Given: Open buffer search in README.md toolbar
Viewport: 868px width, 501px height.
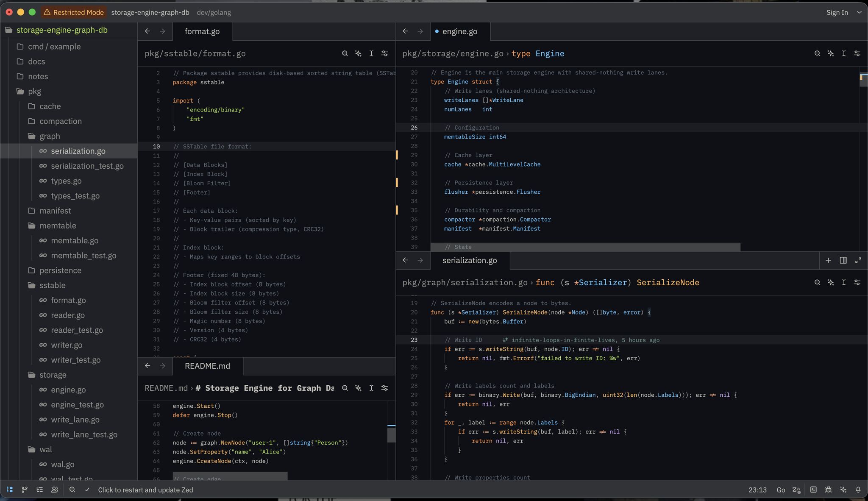Looking at the screenshot, I should tap(345, 388).
